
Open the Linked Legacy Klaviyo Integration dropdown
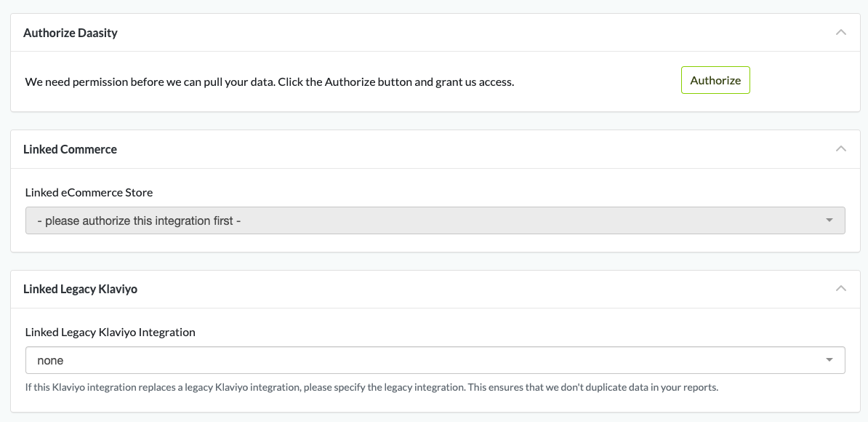coord(435,360)
